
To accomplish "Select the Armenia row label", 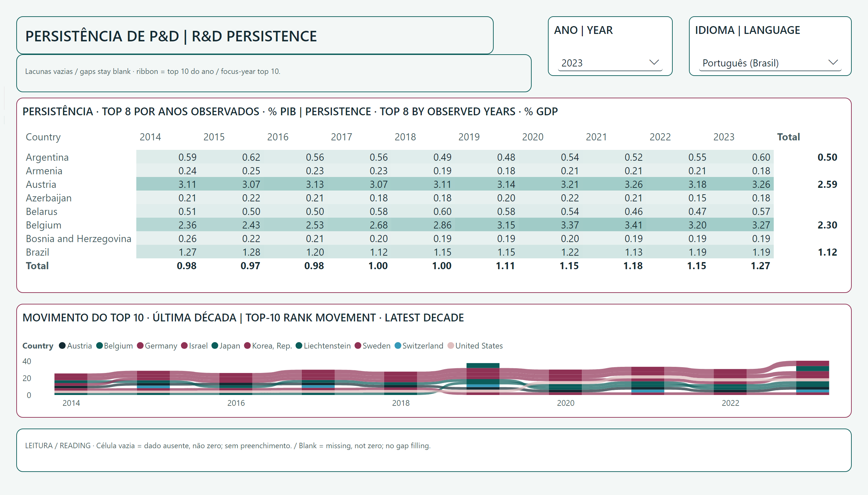I will [x=44, y=171].
